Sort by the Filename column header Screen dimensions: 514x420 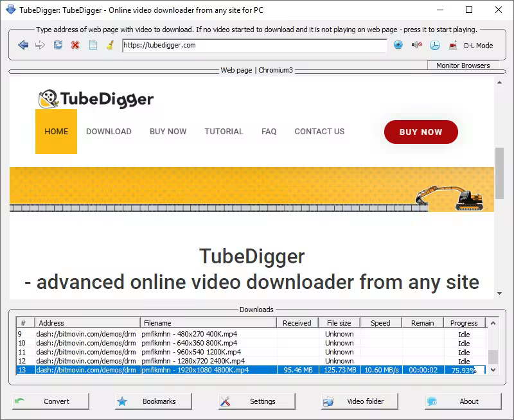coord(208,322)
